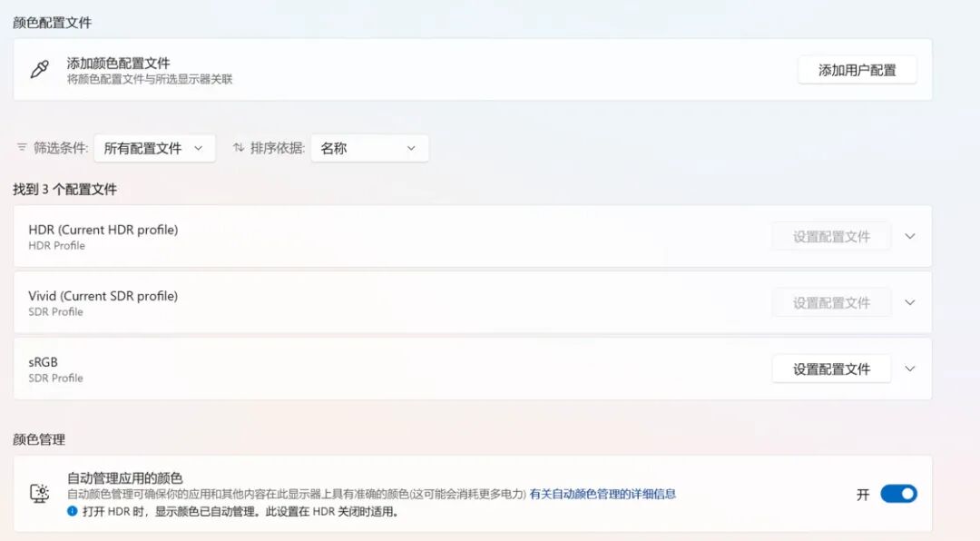Viewport: 980px width, 541px height.
Task: Open the 名称 sort dropdown
Action: pos(369,148)
